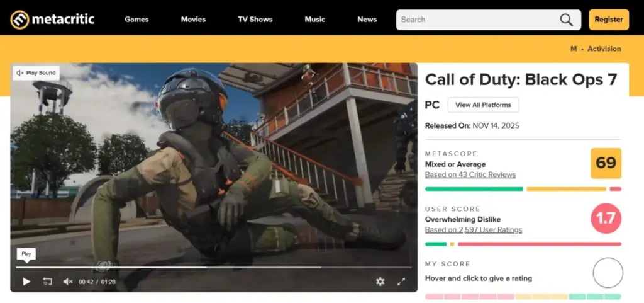The width and height of the screenshot is (644, 303).
Task: Open the Music menu
Action: 315,20
